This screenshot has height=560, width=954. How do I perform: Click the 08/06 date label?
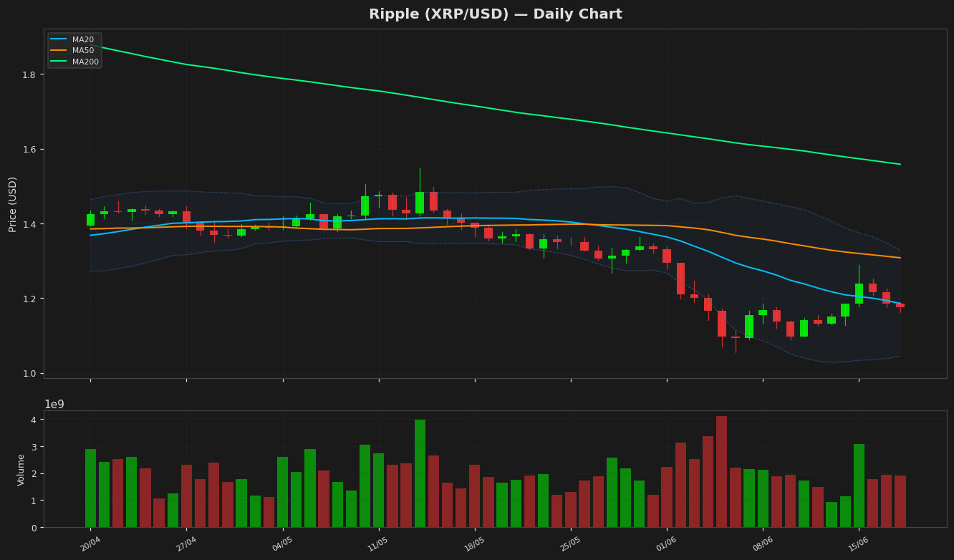[763, 544]
